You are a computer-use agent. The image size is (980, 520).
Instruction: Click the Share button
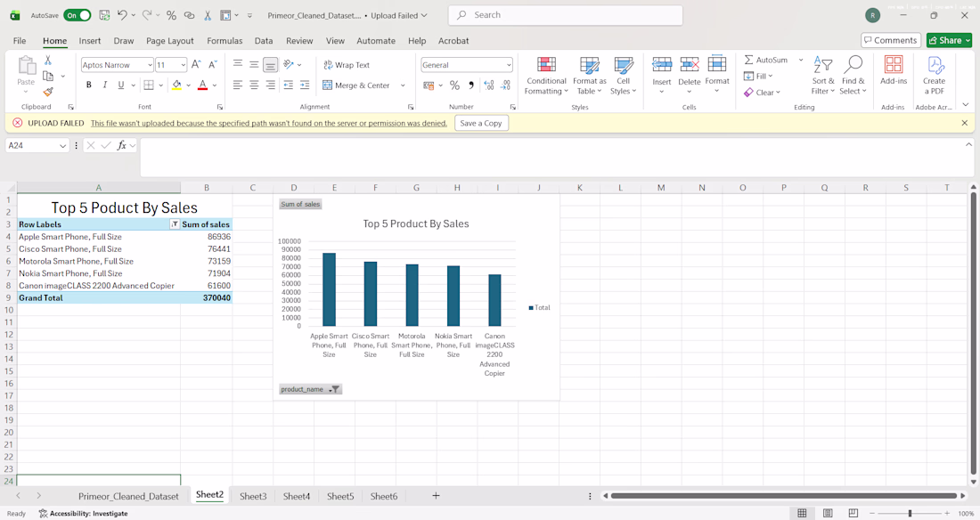point(950,40)
